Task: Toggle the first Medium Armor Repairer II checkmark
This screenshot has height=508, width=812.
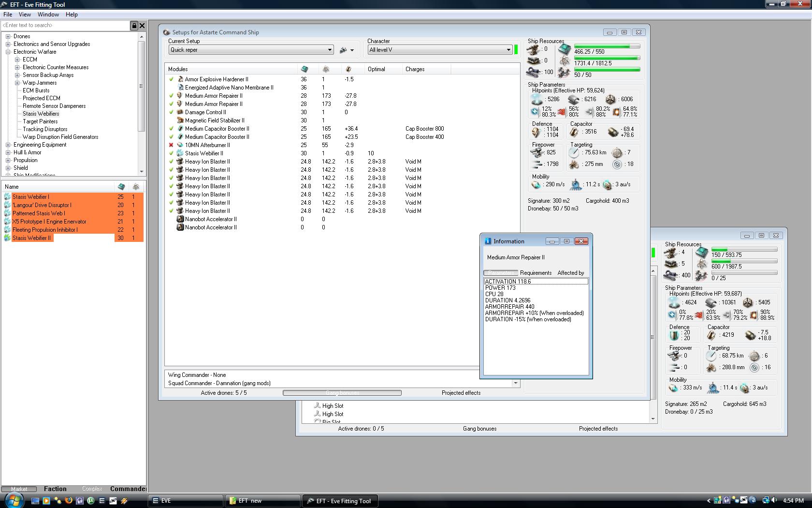Action: coord(171,96)
